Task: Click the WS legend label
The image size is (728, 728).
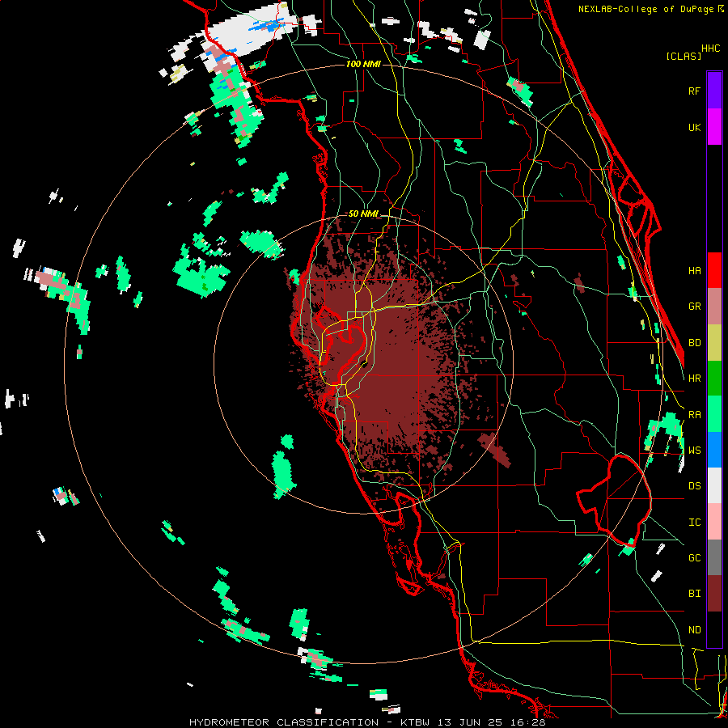Action: tap(694, 451)
